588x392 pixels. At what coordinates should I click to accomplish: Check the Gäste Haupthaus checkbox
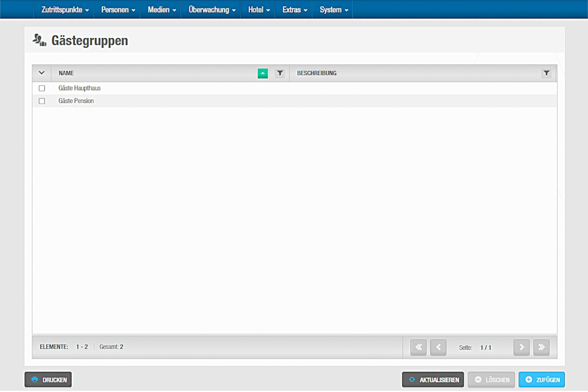tap(42, 88)
